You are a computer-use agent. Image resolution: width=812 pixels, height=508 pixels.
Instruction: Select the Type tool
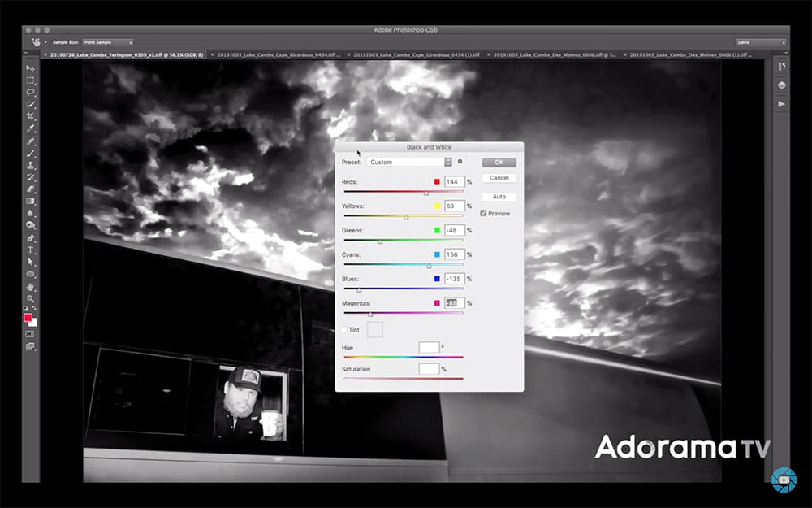point(31,250)
